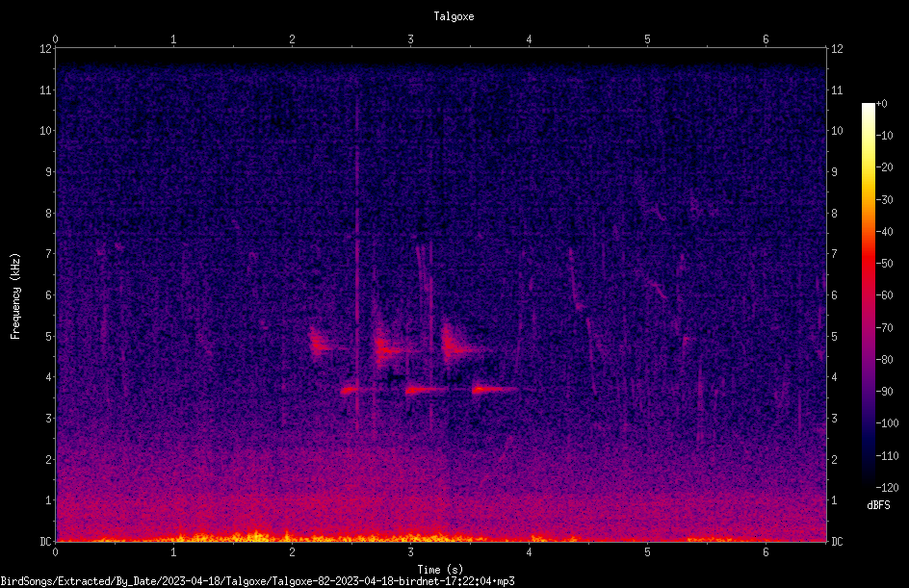
Task: Click the third bright call near 5 kHz
Action: 455,345
